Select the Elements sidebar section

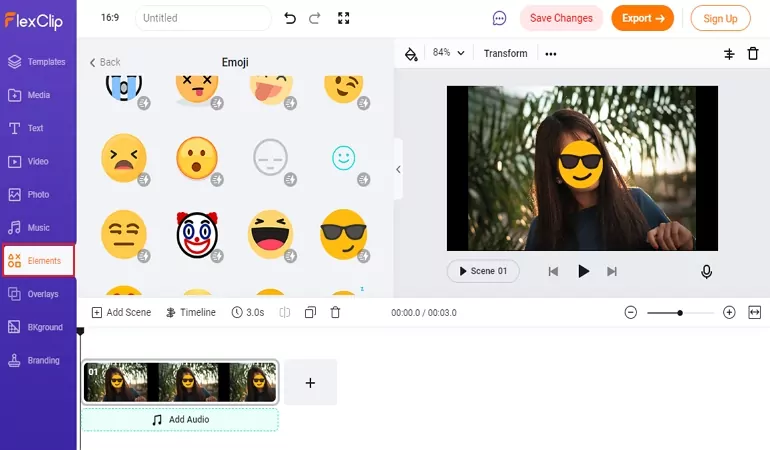coord(38,260)
